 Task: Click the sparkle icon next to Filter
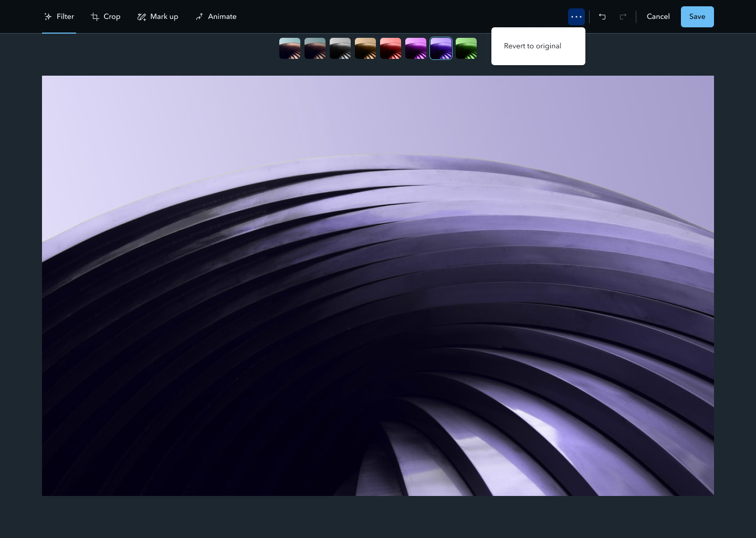48,16
